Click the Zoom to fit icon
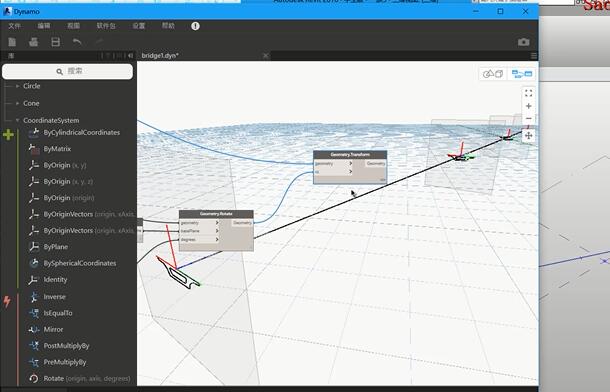 pos(528,93)
